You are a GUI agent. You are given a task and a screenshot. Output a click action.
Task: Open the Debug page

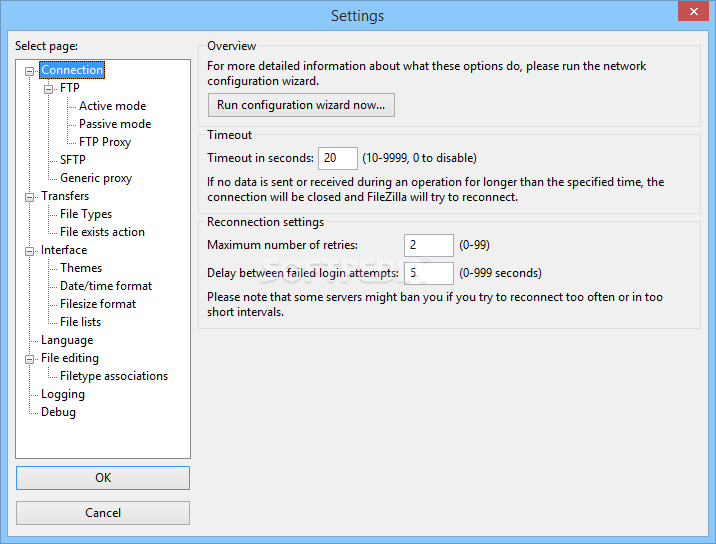pyautogui.click(x=58, y=412)
